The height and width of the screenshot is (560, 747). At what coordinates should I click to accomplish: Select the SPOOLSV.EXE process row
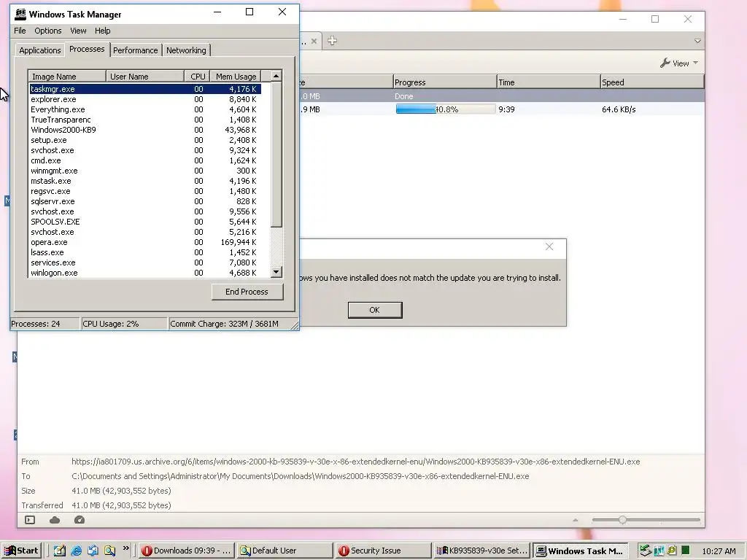tap(145, 222)
